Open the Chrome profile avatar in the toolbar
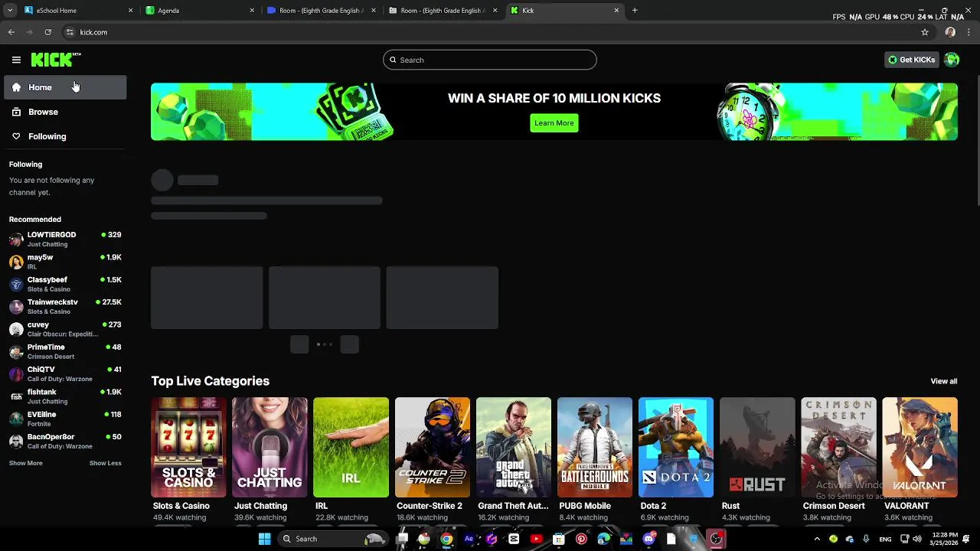 pyautogui.click(x=950, y=32)
